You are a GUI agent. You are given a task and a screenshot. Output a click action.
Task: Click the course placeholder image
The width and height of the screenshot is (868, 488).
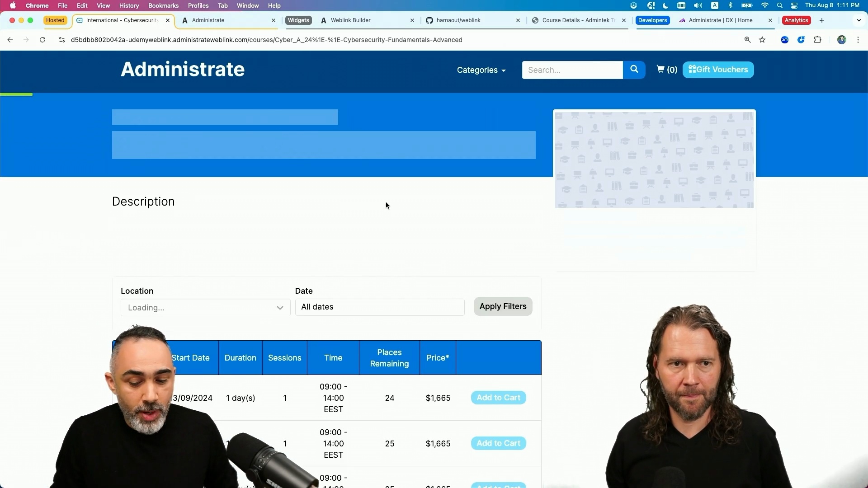coord(654,160)
